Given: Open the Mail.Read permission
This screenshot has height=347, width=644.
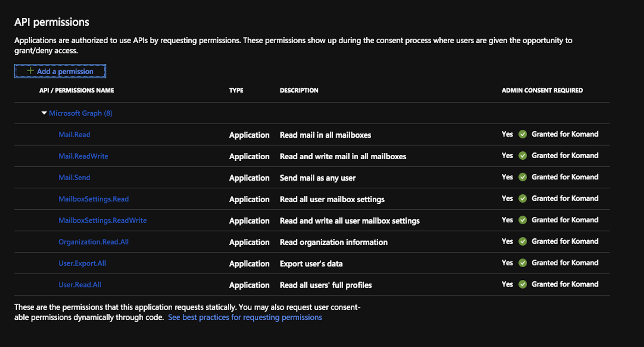Looking at the screenshot, I should tap(74, 135).
